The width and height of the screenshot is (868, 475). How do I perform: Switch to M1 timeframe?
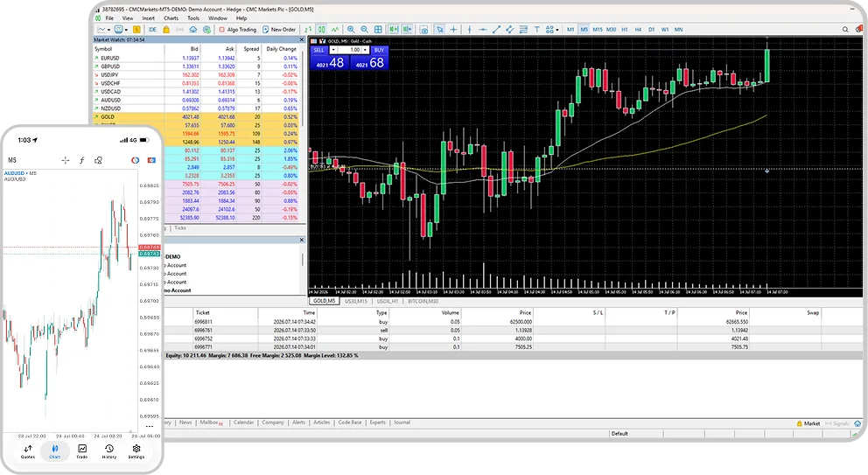click(x=570, y=30)
